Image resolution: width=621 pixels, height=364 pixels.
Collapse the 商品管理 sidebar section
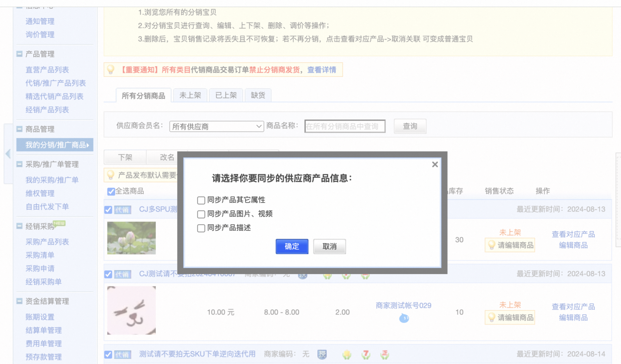[x=19, y=129]
